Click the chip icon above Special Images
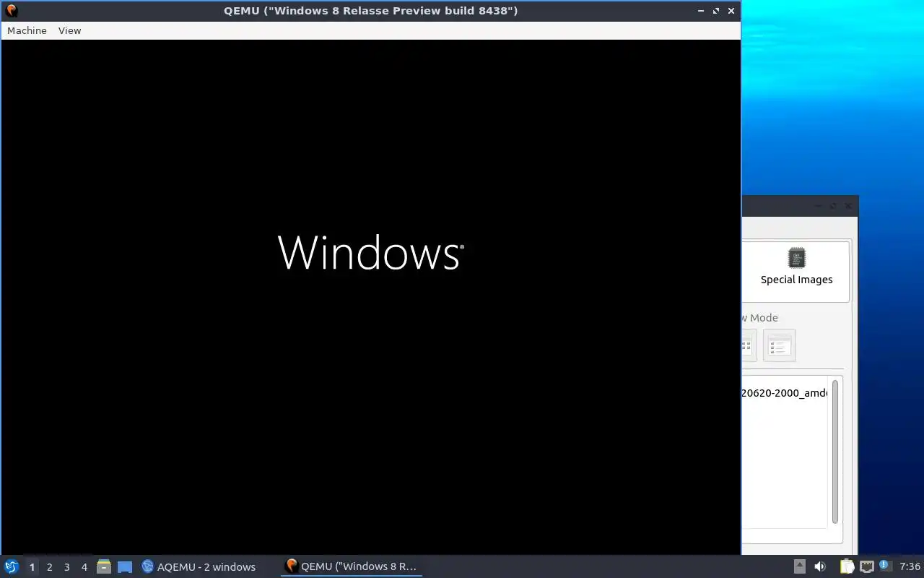 click(x=796, y=258)
